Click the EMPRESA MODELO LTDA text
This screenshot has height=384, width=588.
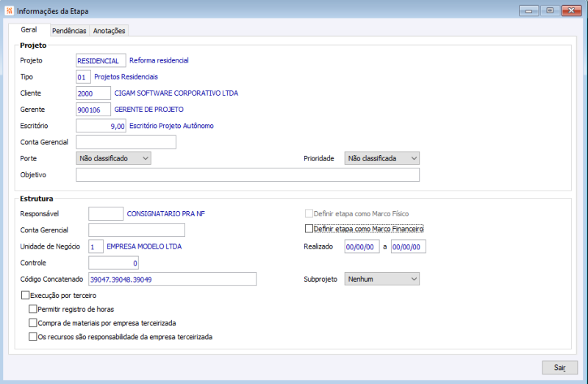pos(144,246)
